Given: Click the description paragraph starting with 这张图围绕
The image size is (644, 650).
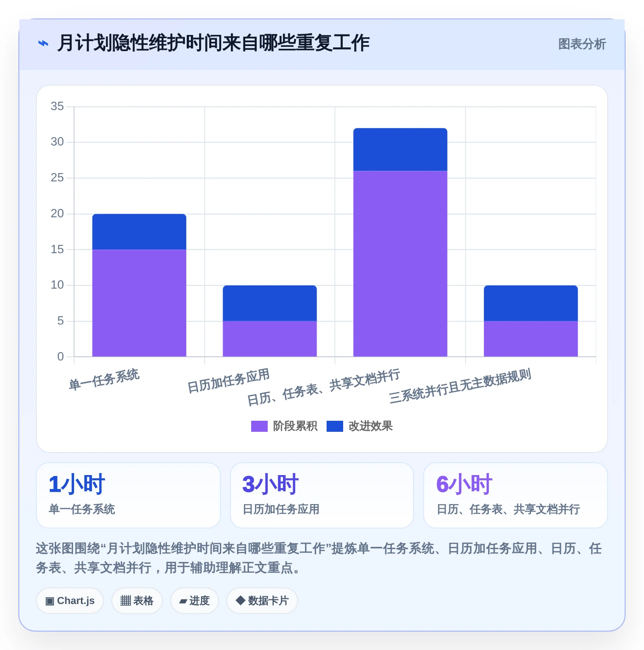Looking at the screenshot, I should tap(319, 558).
